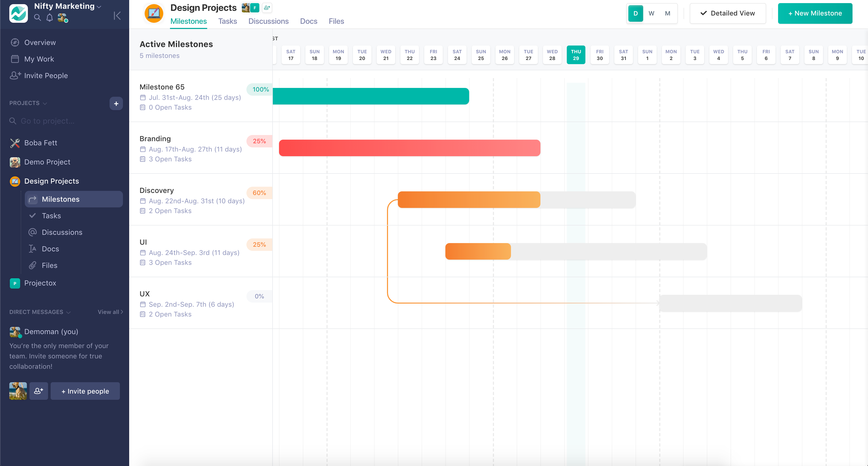Click the + New Milestone button
Viewport: 868px width, 466px height.
pos(815,13)
